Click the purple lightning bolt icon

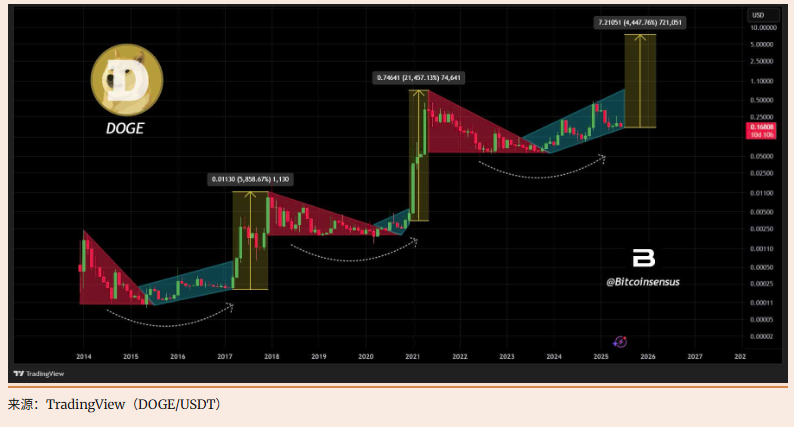[620, 342]
